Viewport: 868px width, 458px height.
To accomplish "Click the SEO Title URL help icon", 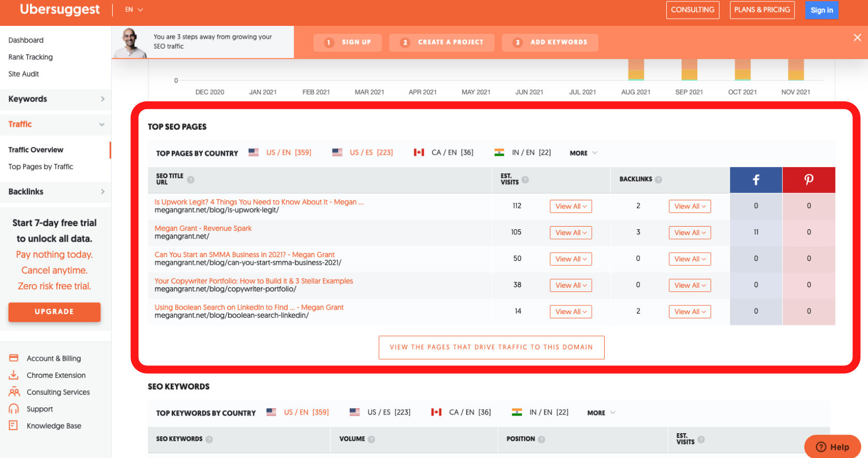I will click(x=191, y=180).
